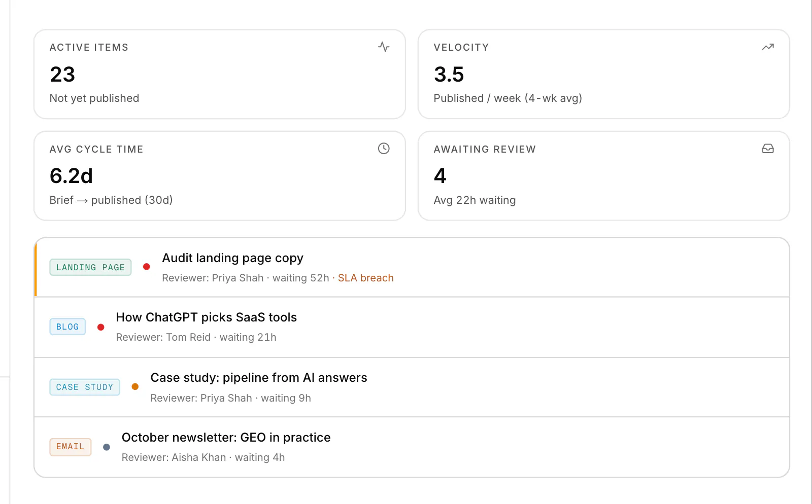812x504 pixels.
Task: Open 'Case study: pipeline from AI answers'
Action: coord(259,378)
